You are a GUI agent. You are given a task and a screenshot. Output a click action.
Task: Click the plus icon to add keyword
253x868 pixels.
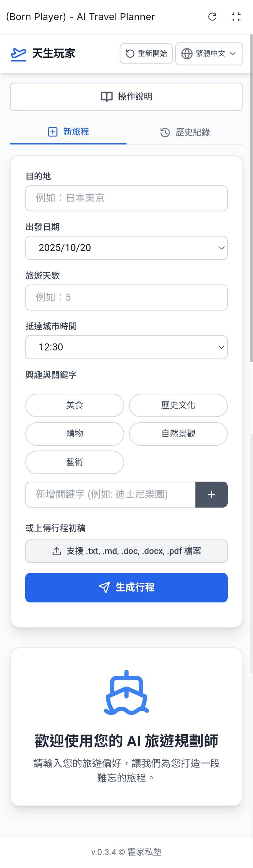click(x=211, y=494)
